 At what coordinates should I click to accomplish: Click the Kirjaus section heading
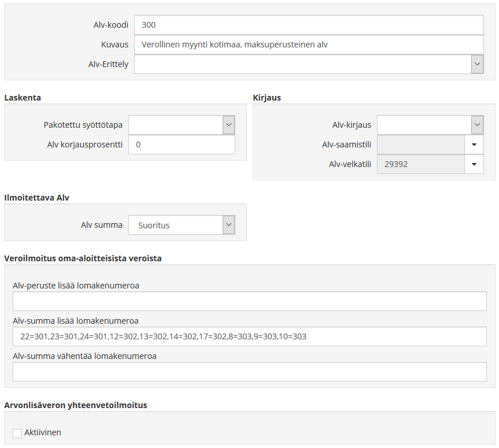click(267, 98)
